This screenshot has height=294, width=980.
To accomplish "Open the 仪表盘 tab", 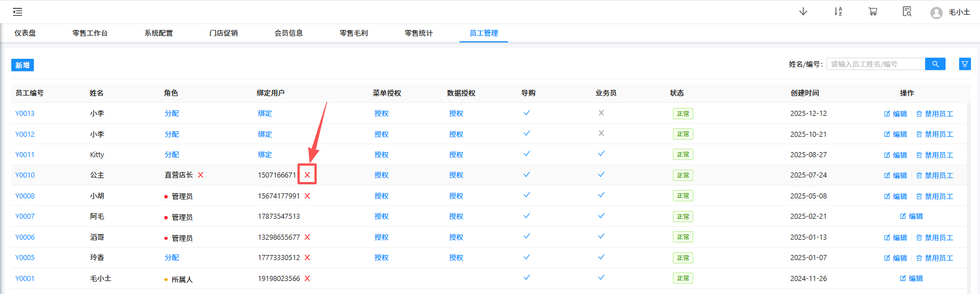I will (x=25, y=33).
